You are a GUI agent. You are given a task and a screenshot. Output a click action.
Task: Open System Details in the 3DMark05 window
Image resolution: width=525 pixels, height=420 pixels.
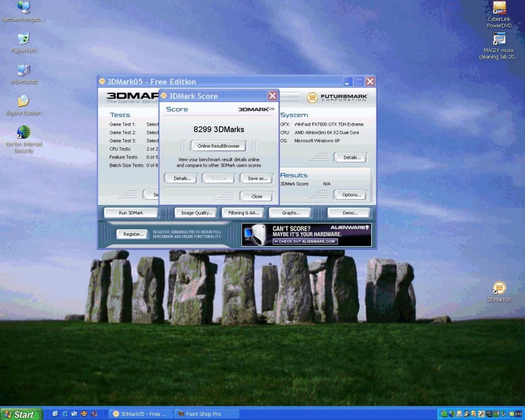(x=352, y=157)
